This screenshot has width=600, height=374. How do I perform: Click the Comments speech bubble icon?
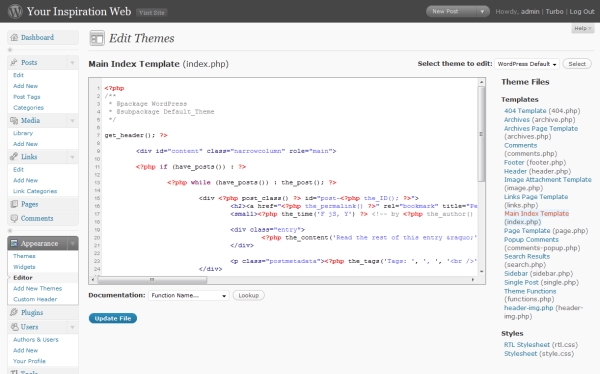14,218
